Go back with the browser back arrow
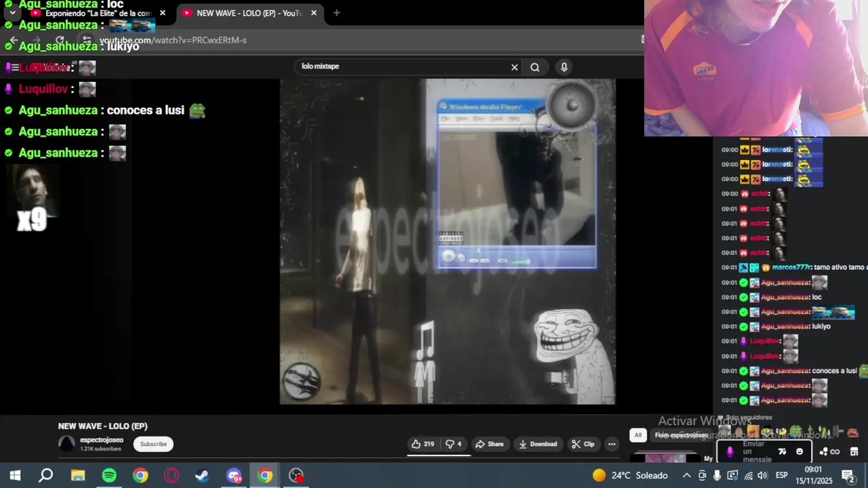Viewport: 868px width, 488px height. [x=13, y=40]
